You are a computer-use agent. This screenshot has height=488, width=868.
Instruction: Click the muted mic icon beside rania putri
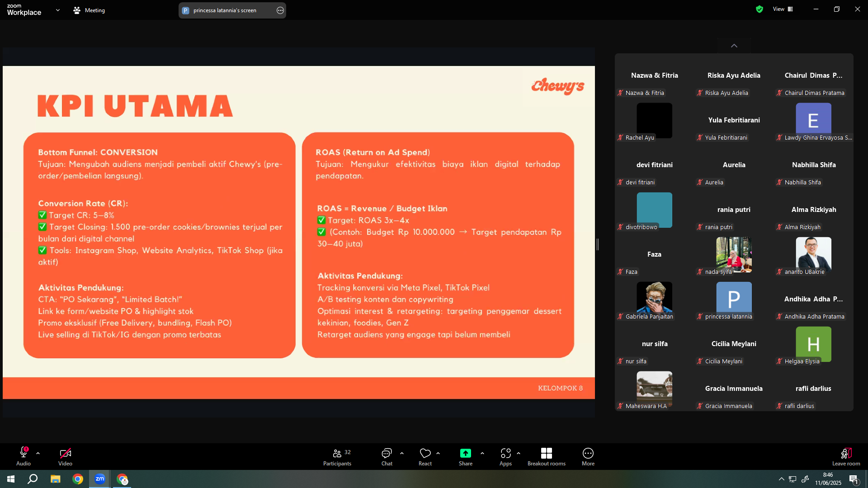[x=700, y=227]
